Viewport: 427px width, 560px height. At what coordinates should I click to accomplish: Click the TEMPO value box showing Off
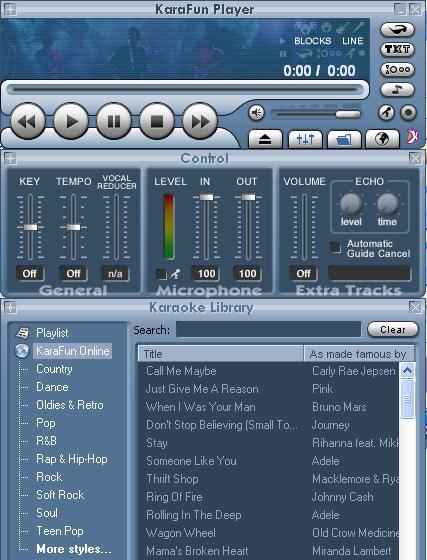click(x=73, y=274)
